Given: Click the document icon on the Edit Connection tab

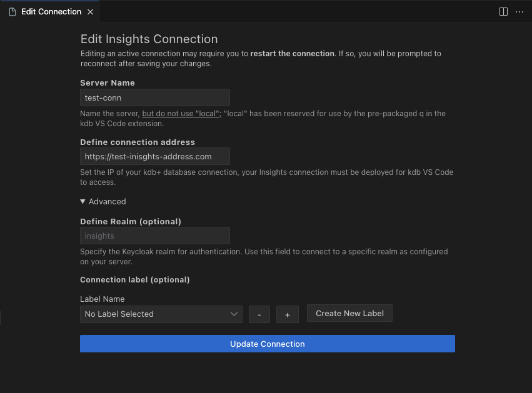Looking at the screenshot, I should coord(11,11).
